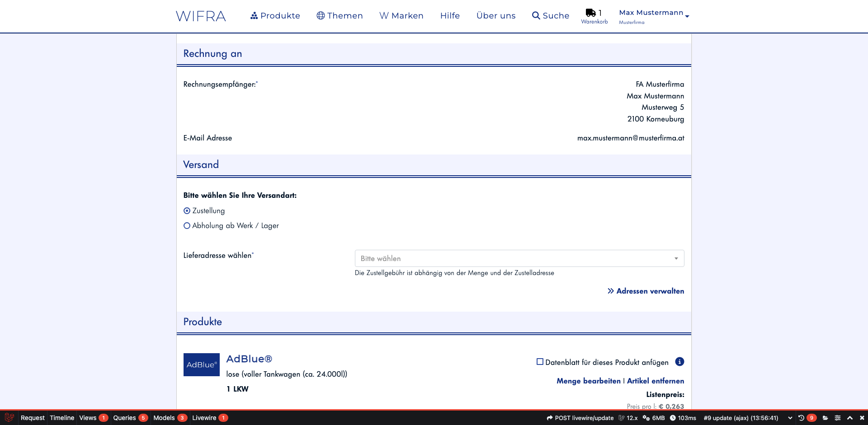
Task: Click the AdBlue product thumbnail
Action: [x=201, y=364]
